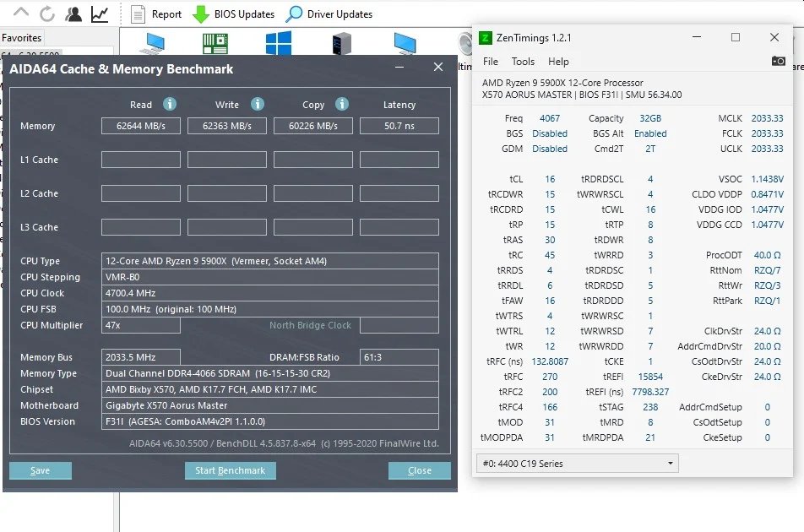Click the ZenTimings Freq value '4067'

550,118
